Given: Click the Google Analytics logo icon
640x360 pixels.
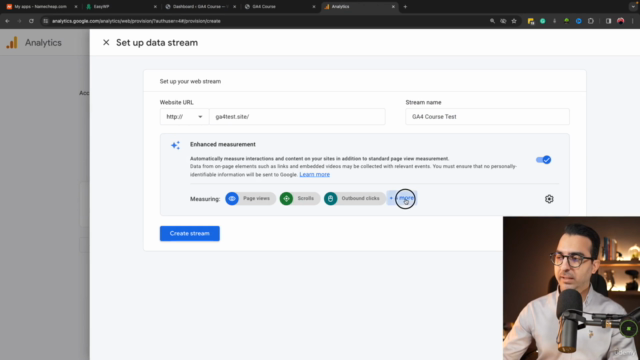Looking at the screenshot, I should (12, 42).
